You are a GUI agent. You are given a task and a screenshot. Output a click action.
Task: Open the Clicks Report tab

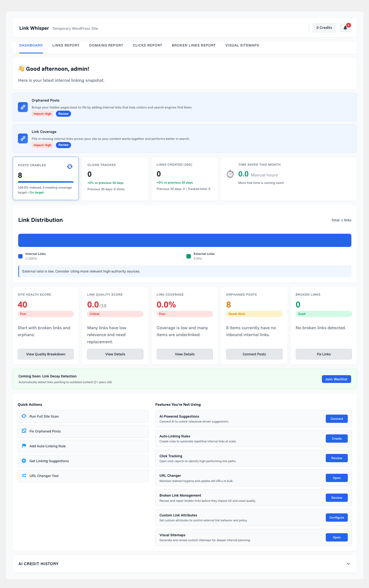click(x=147, y=45)
